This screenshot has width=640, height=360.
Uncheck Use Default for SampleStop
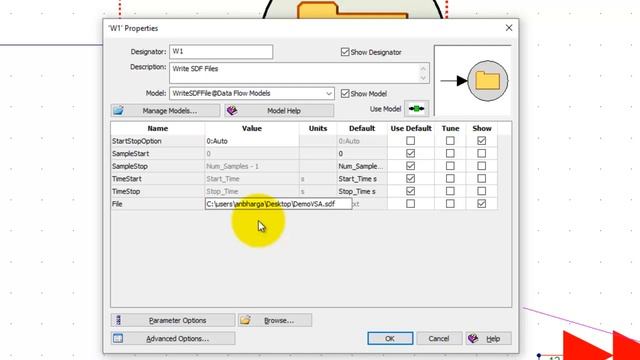(x=411, y=166)
